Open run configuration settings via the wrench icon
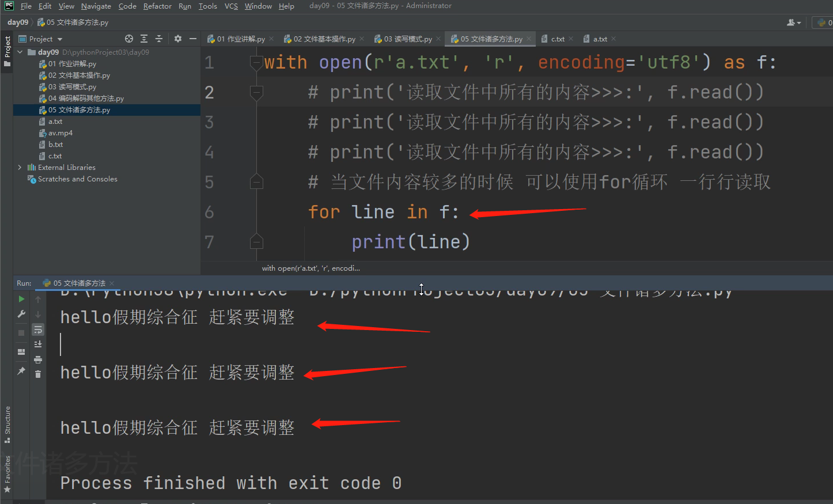833x504 pixels. coord(21,314)
